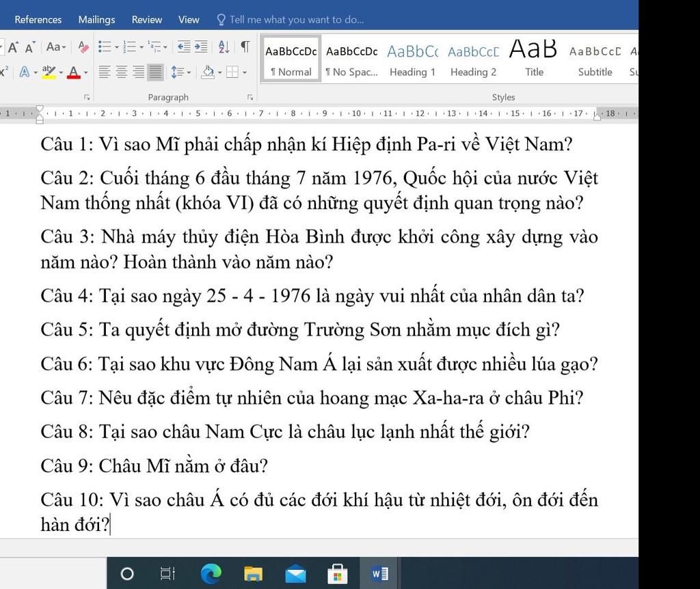Select the Normal style
The height and width of the screenshot is (589, 700).
pos(291,59)
